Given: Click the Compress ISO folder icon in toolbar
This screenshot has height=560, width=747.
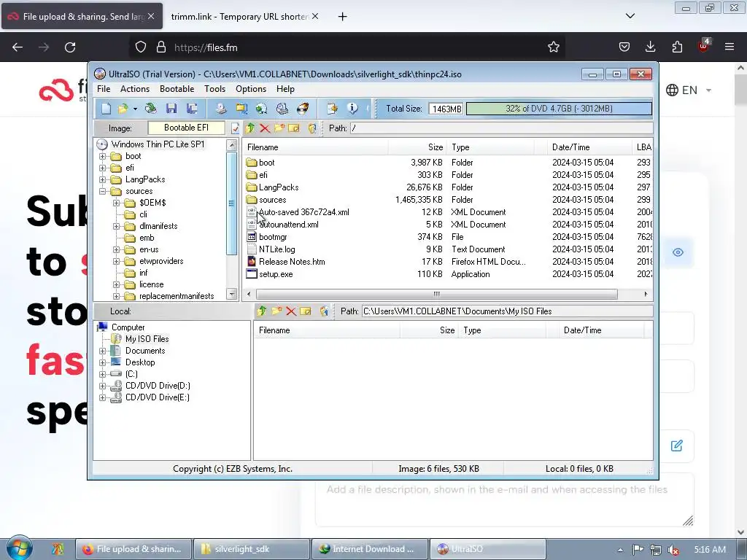Looking at the screenshot, I should coord(241,109).
